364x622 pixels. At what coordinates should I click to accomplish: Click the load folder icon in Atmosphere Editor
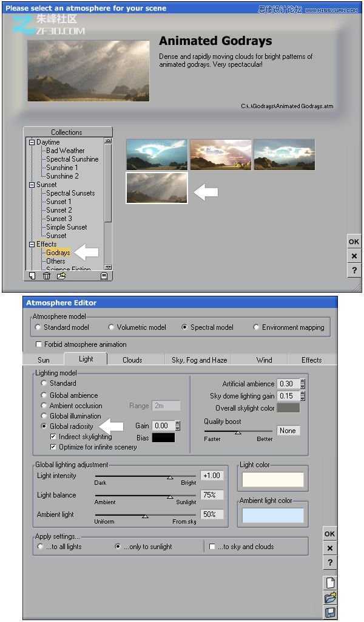point(330,598)
